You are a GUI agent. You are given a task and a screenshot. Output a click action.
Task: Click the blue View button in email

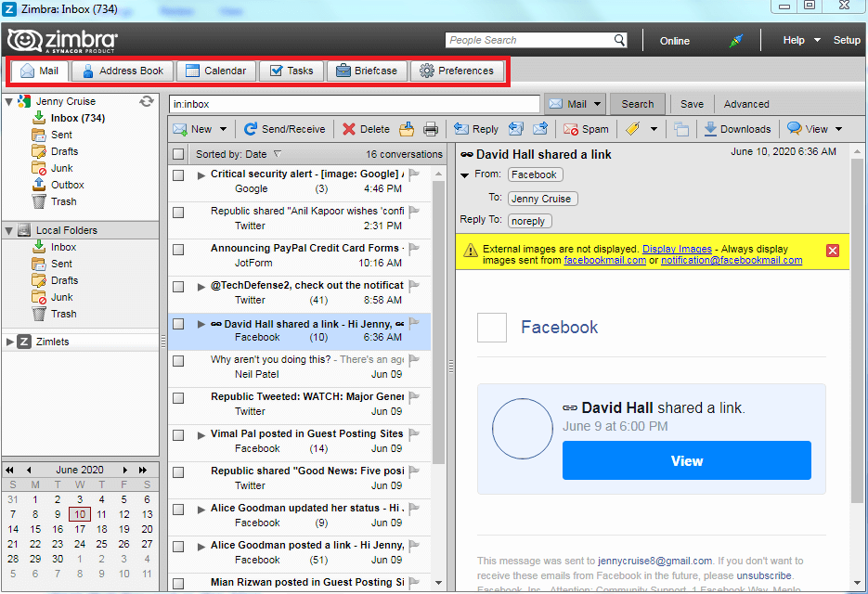pyautogui.click(x=686, y=460)
